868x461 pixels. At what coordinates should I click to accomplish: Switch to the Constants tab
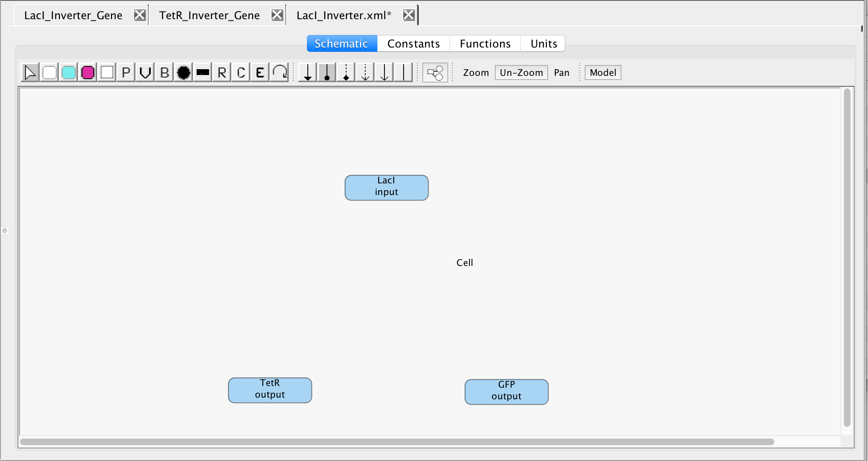[413, 44]
